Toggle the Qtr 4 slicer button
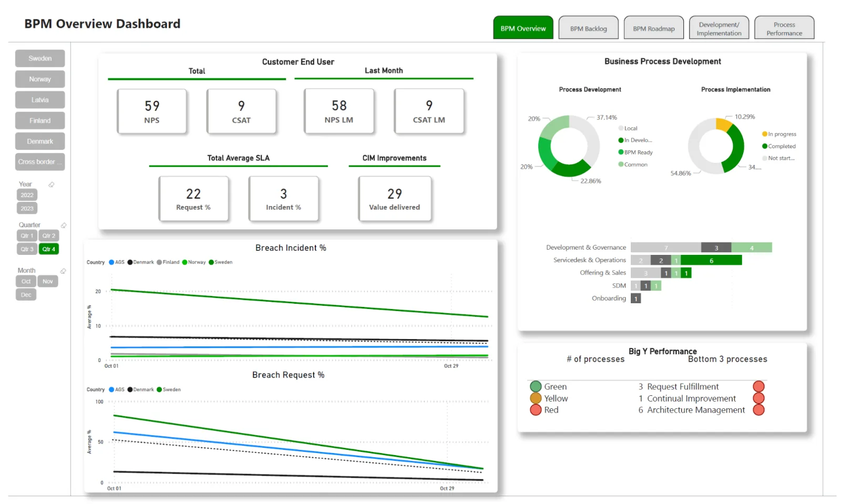 pyautogui.click(x=49, y=249)
